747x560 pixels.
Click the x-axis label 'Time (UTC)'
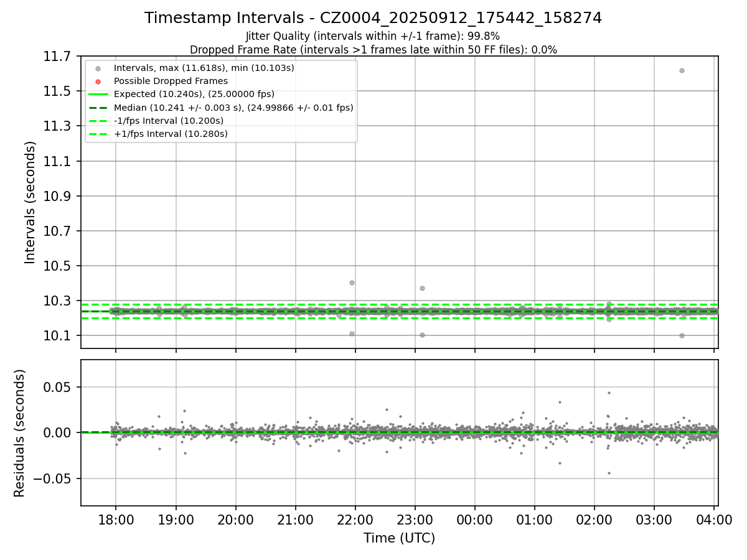[400, 538]
